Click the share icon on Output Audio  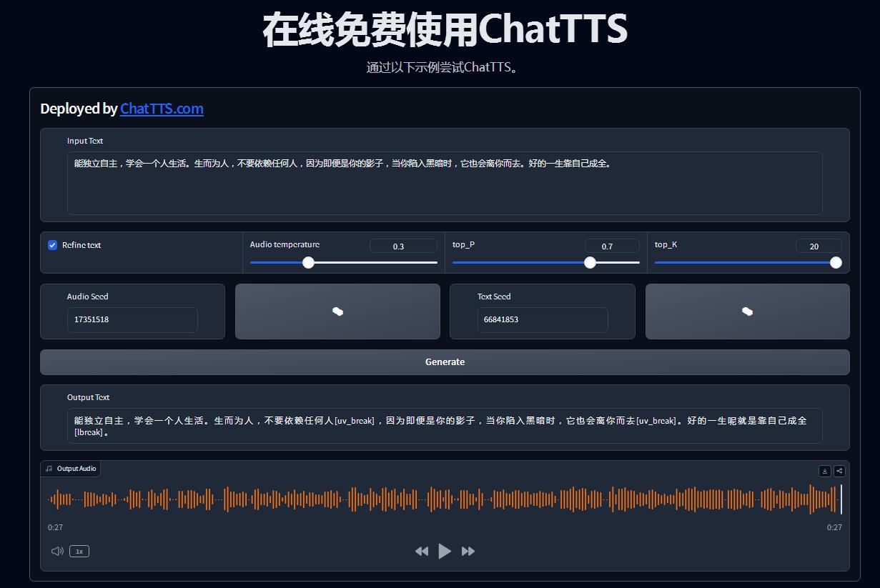[x=839, y=471]
